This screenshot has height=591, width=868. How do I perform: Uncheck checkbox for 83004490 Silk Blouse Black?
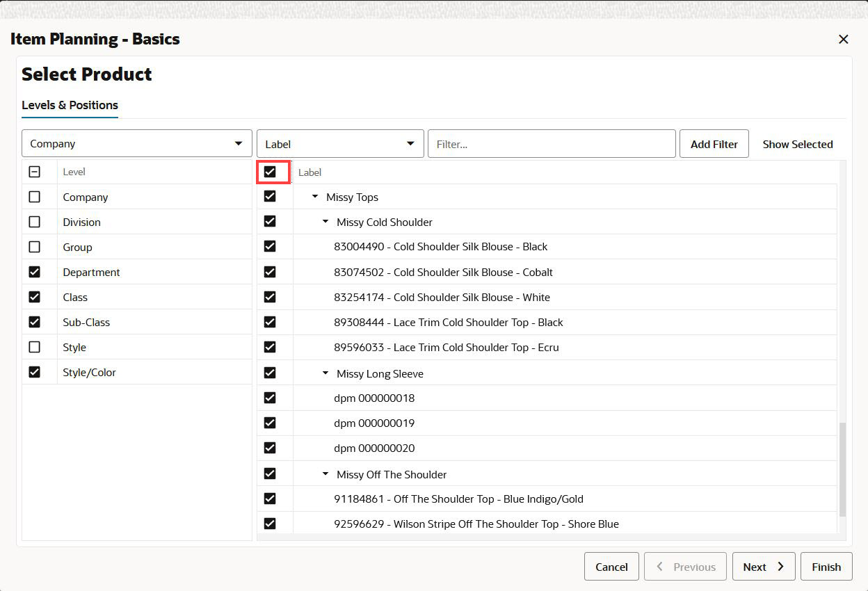pyautogui.click(x=270, y=246)
